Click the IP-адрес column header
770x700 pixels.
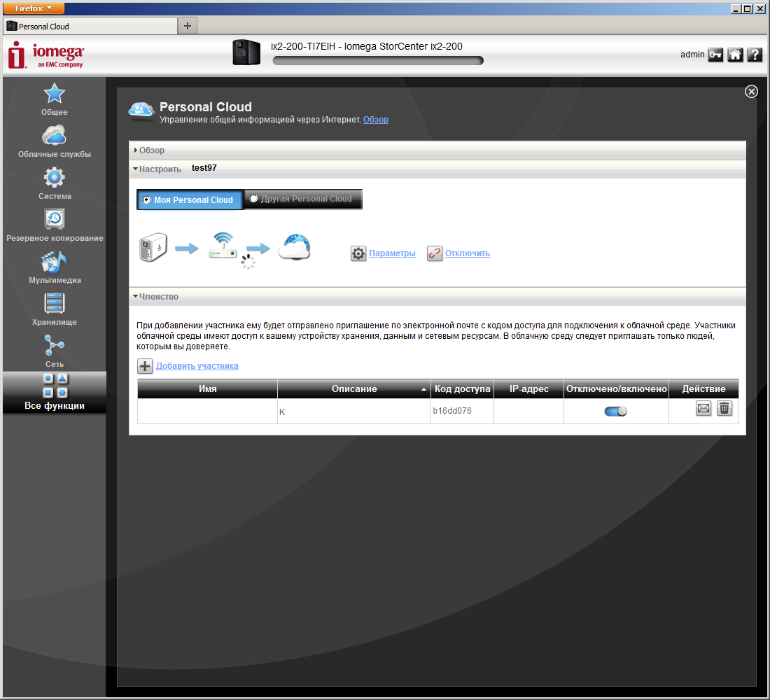click(x=529, y=388)
